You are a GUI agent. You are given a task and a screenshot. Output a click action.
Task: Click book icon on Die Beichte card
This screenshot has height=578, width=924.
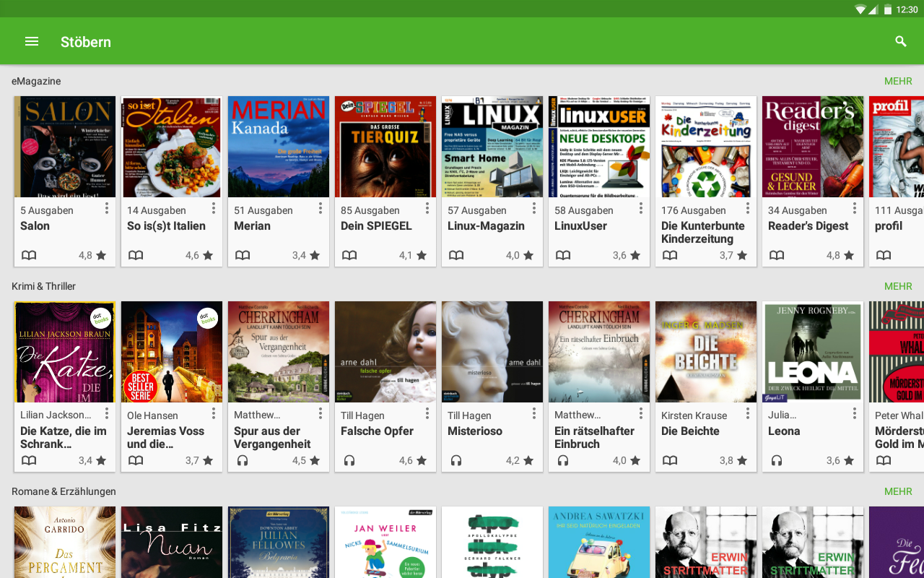pos(670,460)
